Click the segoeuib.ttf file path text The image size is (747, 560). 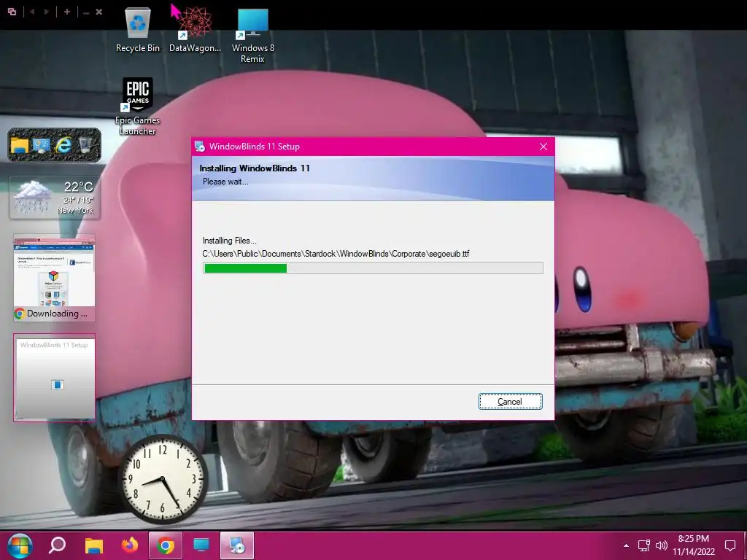click(x=336, y=254)
